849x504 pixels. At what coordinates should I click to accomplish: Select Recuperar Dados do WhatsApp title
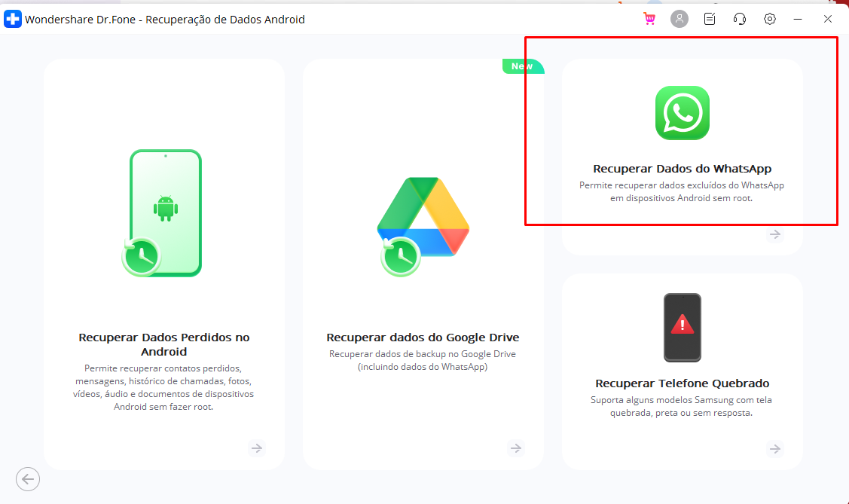click(683, 169)
